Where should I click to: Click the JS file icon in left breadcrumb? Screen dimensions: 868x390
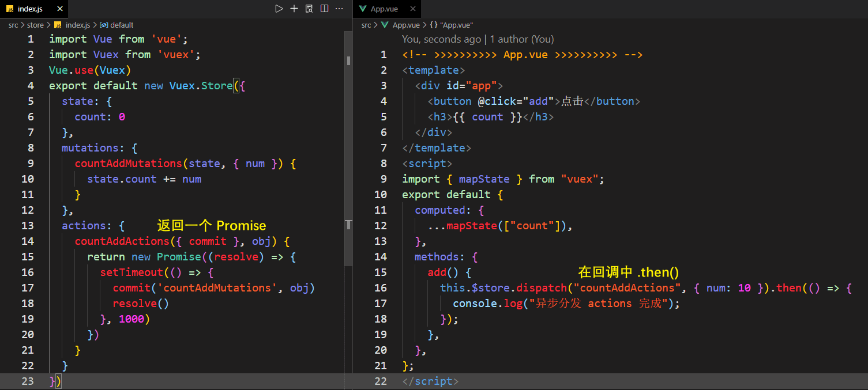[x=58, y=25]
